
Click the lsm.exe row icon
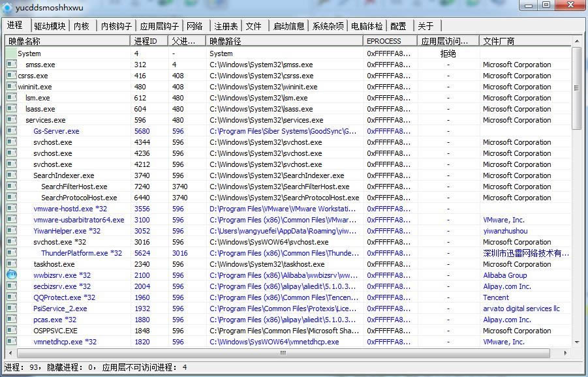(12, 97)
